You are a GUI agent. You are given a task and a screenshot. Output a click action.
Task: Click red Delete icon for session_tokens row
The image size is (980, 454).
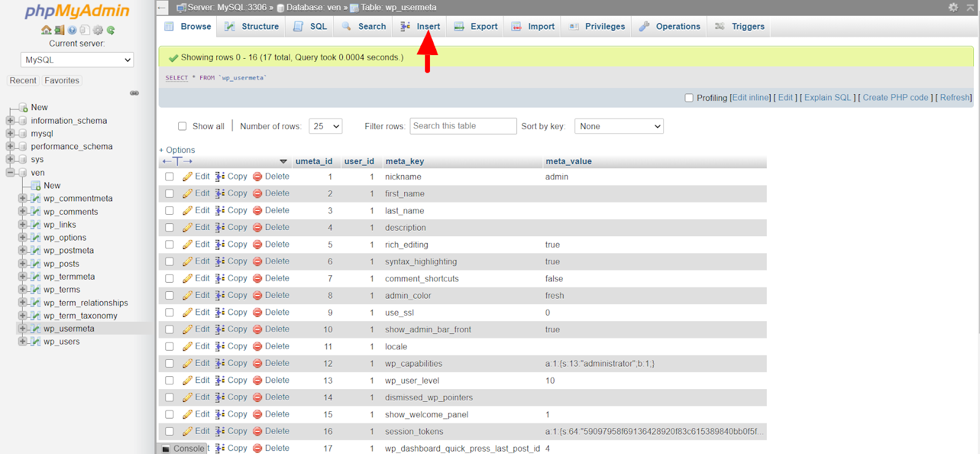pos(258,431)
